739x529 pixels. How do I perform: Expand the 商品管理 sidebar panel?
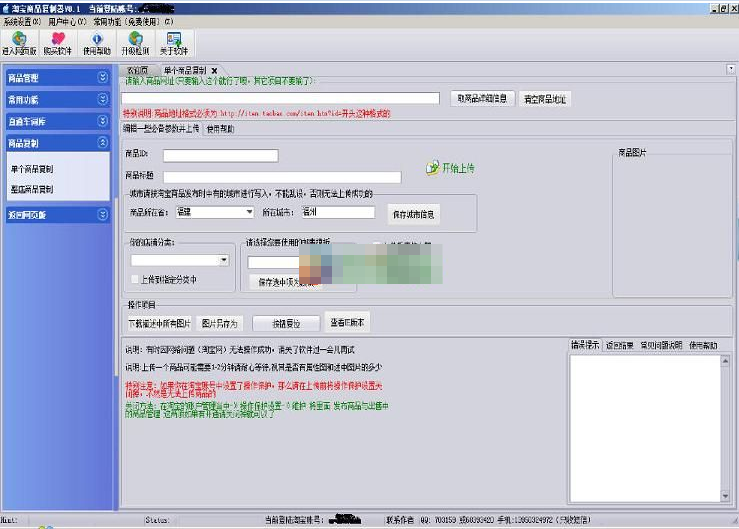(102, 76)
